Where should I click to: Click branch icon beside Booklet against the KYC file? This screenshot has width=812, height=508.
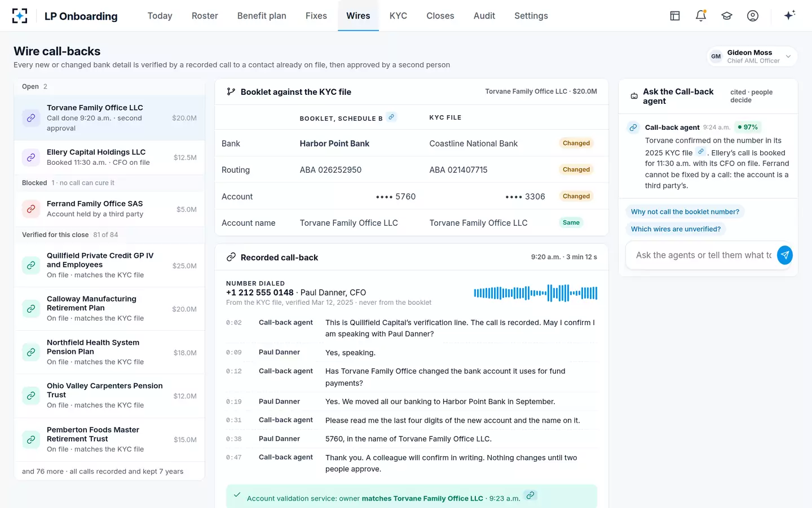[x=231, y=91]
